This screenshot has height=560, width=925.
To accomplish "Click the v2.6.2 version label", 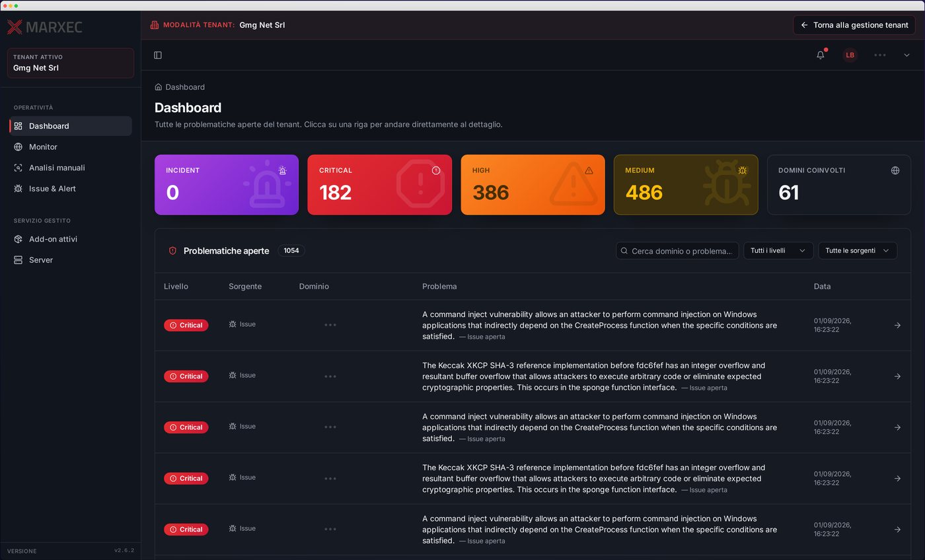I will pyautogui.click(x=124, y=551).
